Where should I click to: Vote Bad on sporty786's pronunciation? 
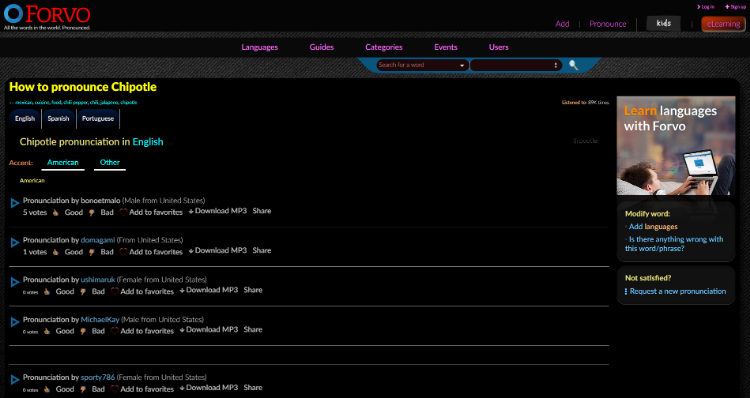coord(92,389)
